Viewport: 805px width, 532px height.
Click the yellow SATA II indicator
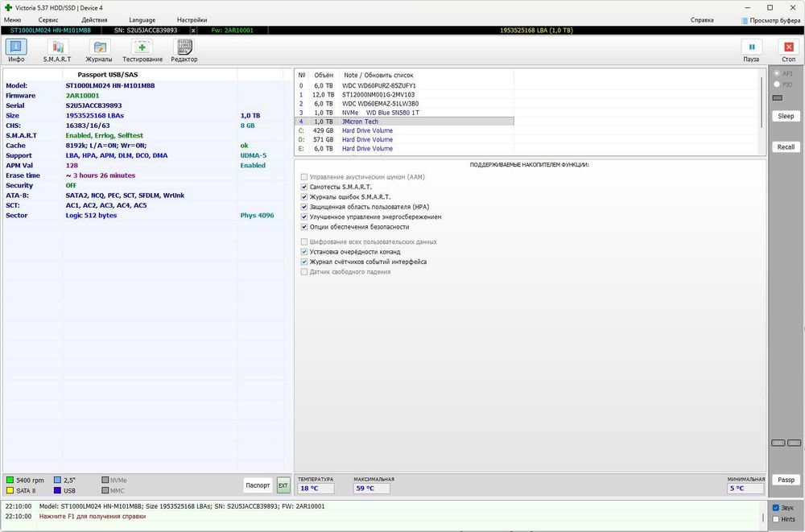(10, 490)
